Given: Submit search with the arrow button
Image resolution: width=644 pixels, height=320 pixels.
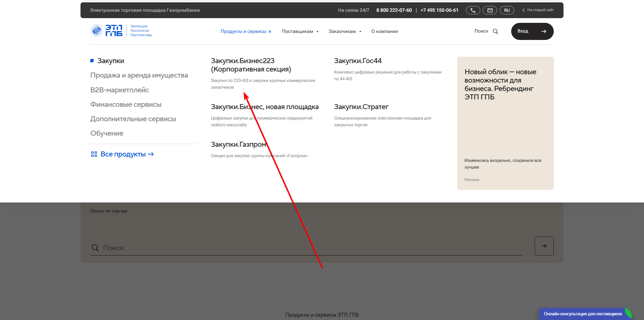Looking at the screenshot, I should click(x=544, y=246).
